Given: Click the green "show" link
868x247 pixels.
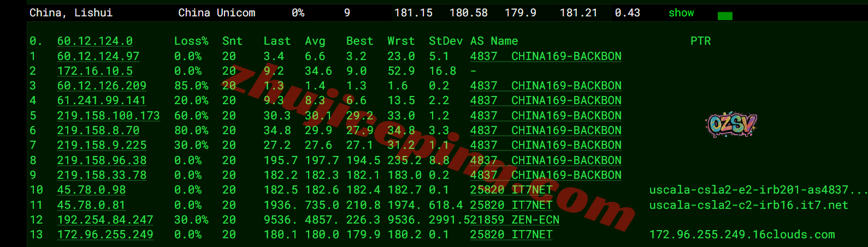Looking at the screenshot, I should 681,13.
